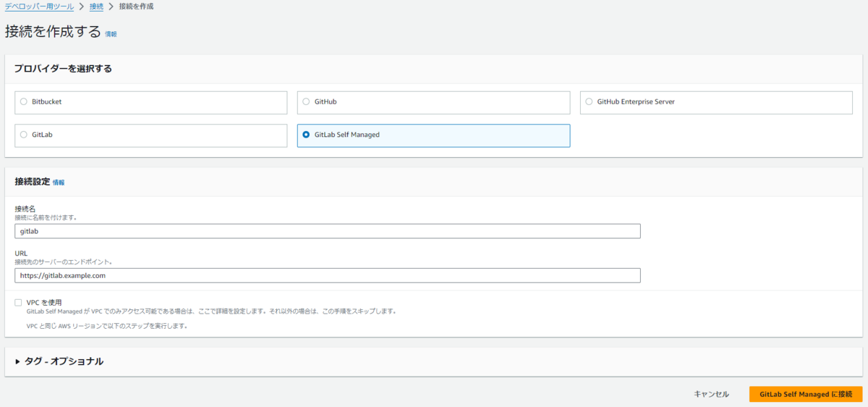Click the 接続名 field label
Image resolution: width=868 pixels, height=407 pixels.
[x=25, y=209]
